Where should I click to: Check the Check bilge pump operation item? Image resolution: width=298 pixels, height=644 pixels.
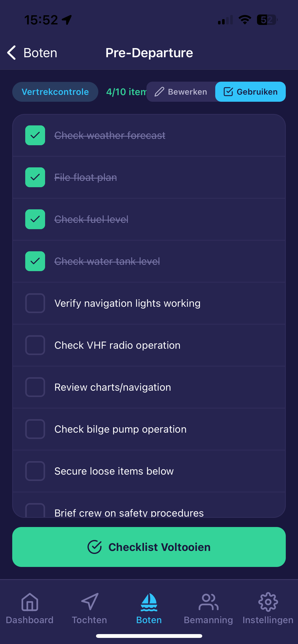pyautogui.click(x=35, y=429)
